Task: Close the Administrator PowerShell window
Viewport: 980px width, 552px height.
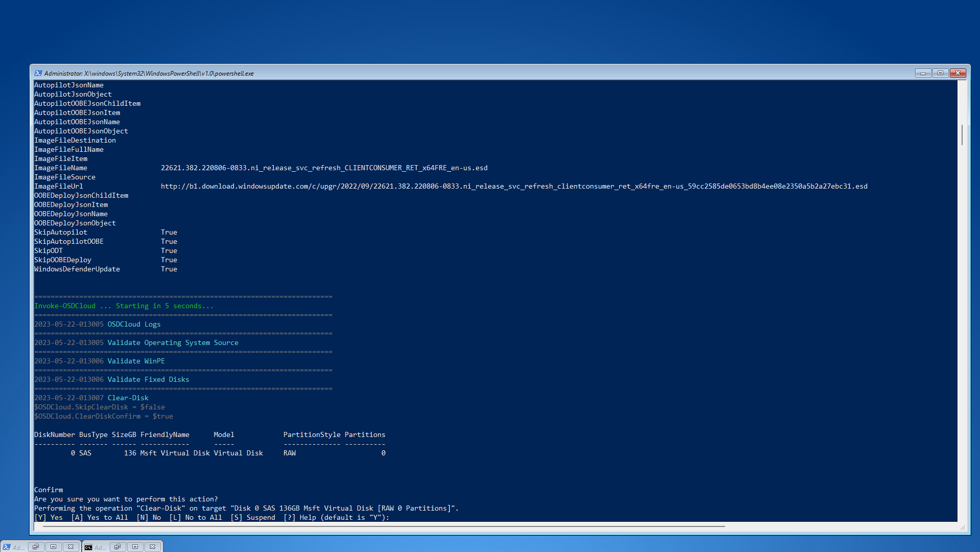Action: 958,73
